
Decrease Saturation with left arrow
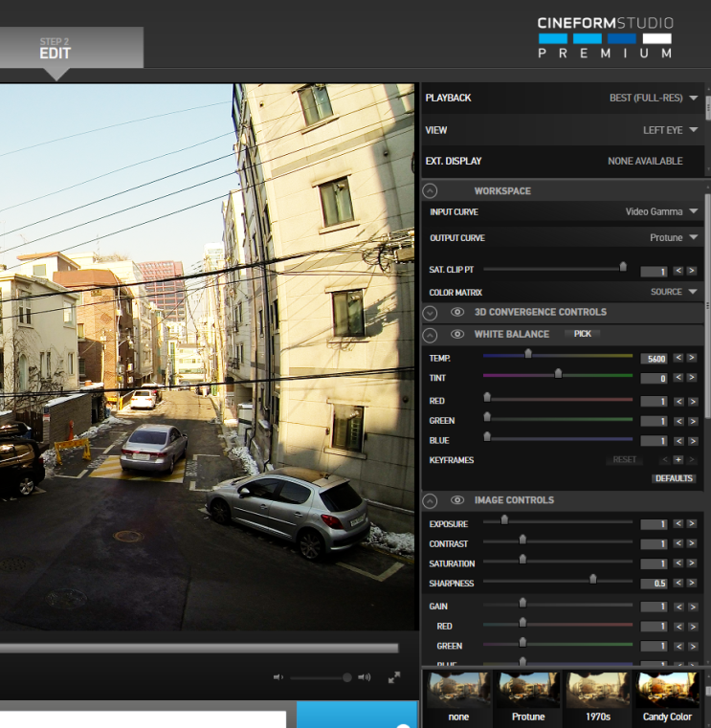[x=678, y=563]
